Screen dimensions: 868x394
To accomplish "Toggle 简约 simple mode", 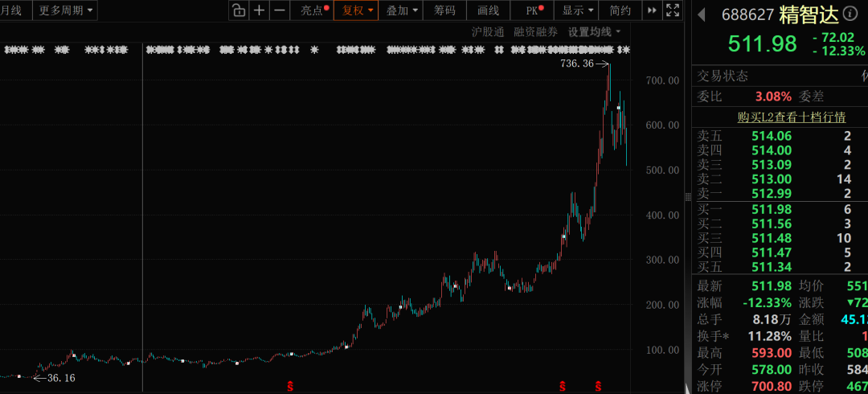I will [x=620, y=10].
